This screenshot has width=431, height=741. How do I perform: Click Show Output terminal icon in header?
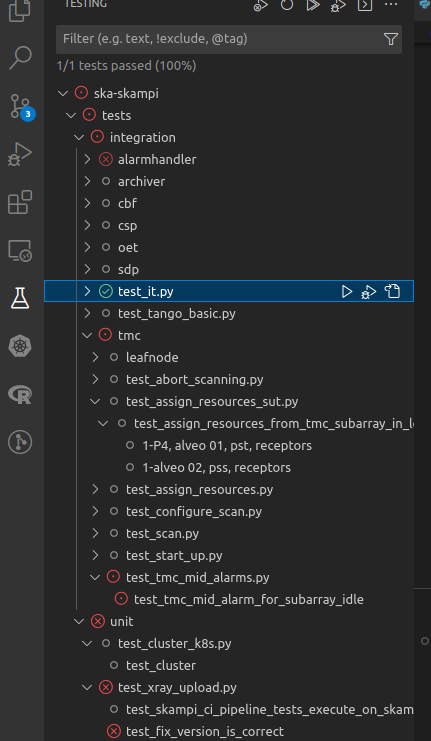(365, 5)
